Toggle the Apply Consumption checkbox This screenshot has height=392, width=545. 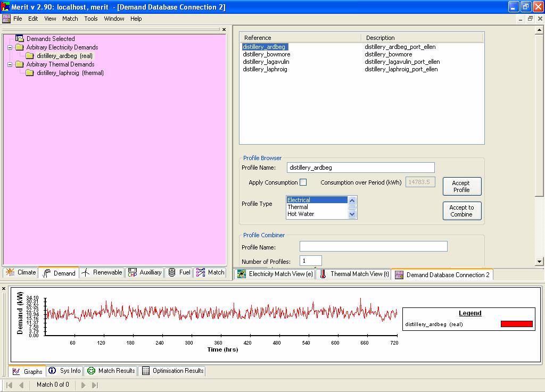pos(303,182)
